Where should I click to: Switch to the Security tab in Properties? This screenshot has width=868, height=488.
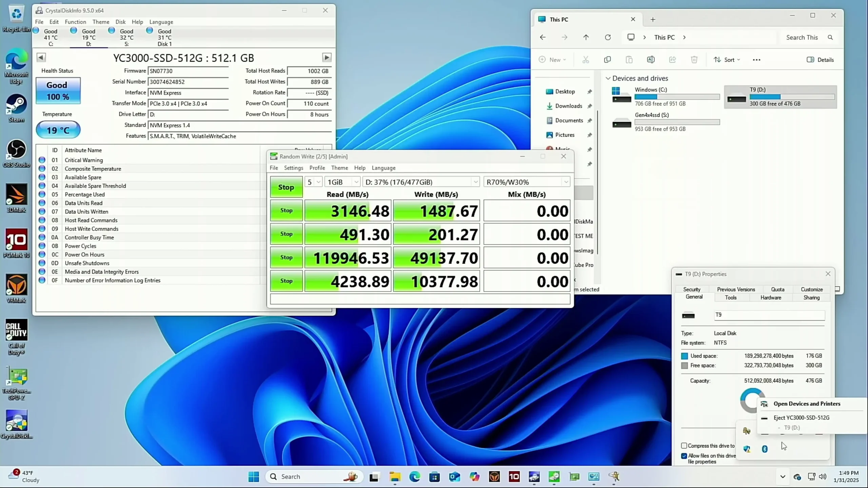(692, 289)
